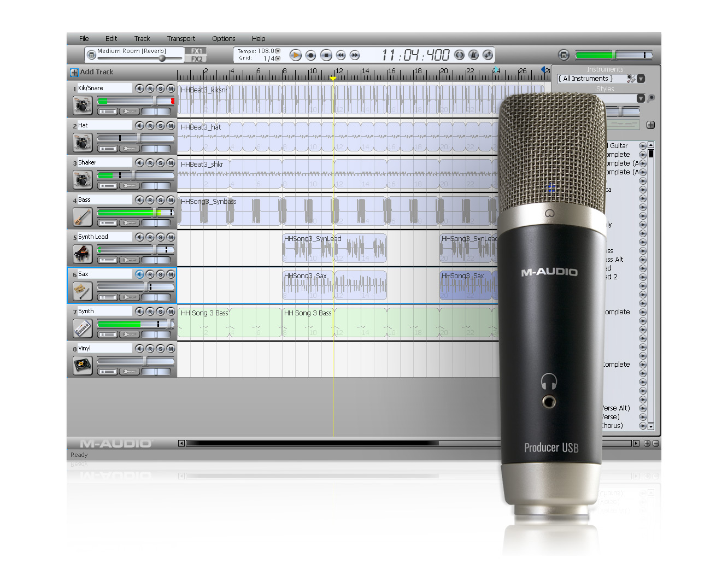Click the master volume slider
The width and height of the screenshot is (728, 581).
tap(613, 55)
